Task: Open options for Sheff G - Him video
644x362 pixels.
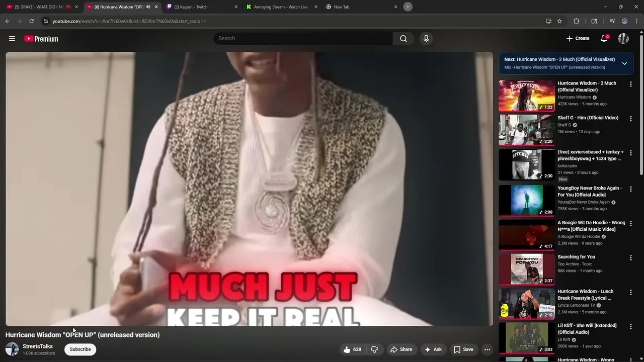Action: click(630, 119)
